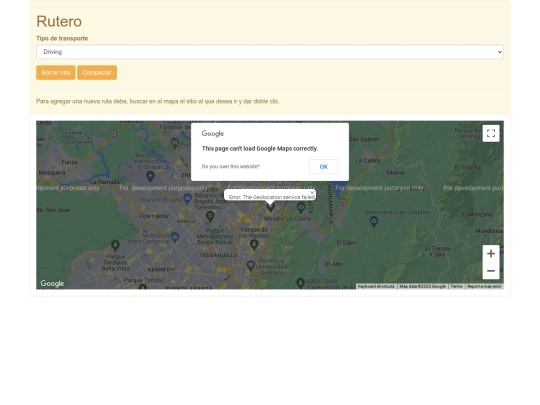Zoom in on the map
The height and width of the screenshot is (405, 540).
coord(491,254)
